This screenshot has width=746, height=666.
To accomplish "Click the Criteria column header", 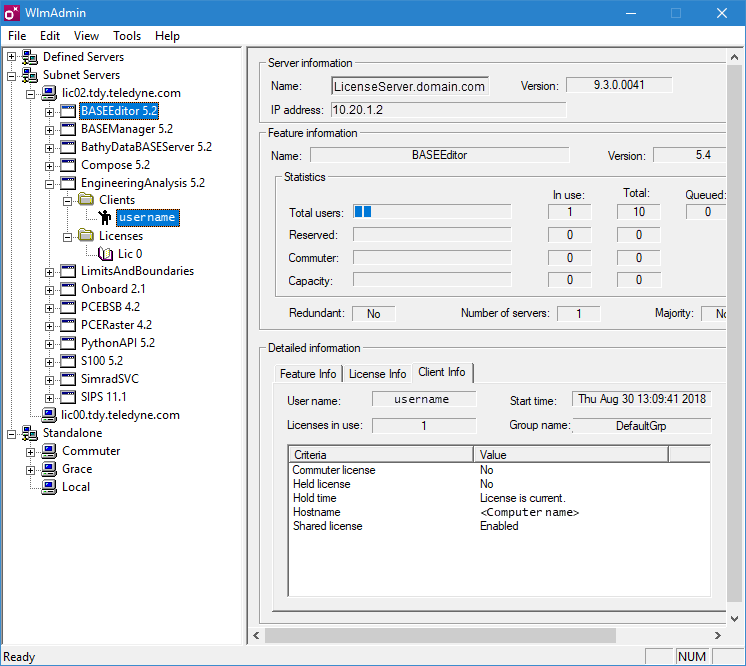I will [380, 455].
